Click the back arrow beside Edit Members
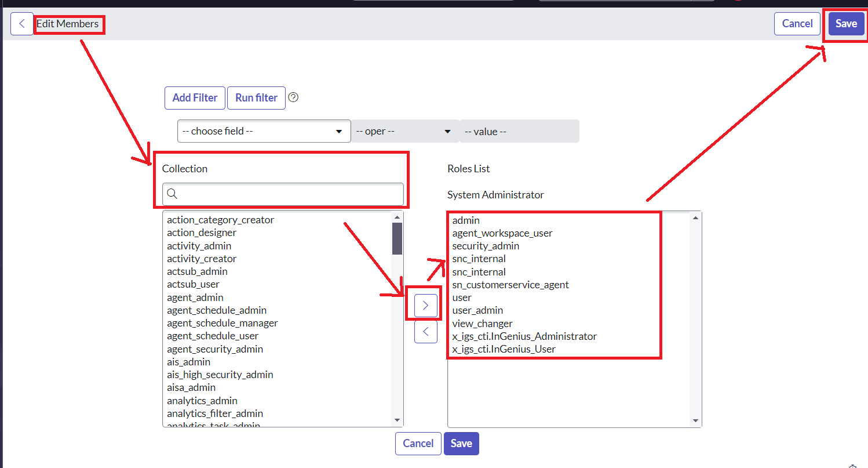This screenshot has width=868, height=468. [x=22, y=24]
